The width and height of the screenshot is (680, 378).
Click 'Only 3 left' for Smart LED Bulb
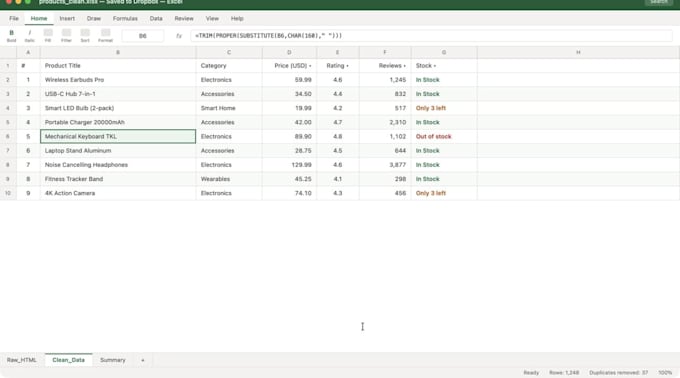444,108
